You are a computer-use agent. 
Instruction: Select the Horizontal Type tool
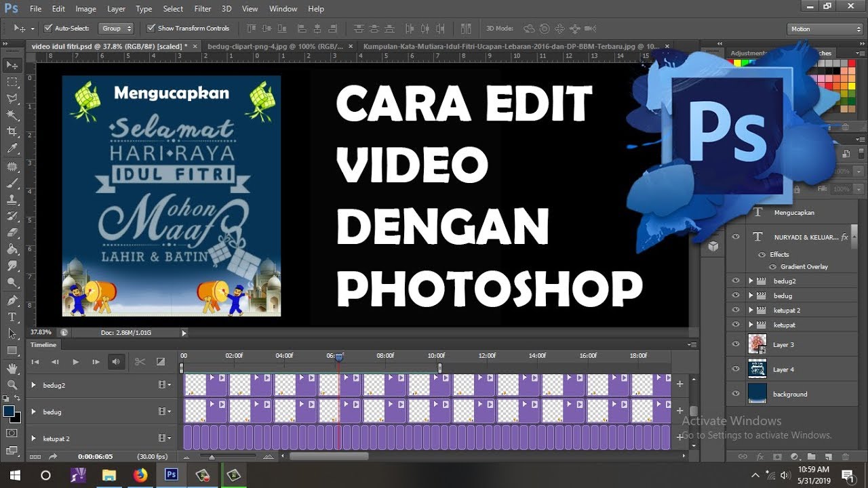click(x=12, y=317)
